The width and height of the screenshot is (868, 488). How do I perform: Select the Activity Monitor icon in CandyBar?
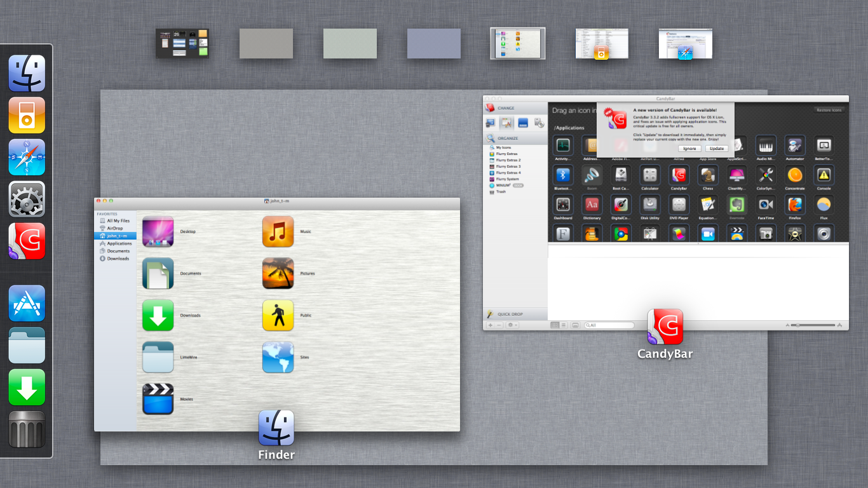[x=563, y=145]
